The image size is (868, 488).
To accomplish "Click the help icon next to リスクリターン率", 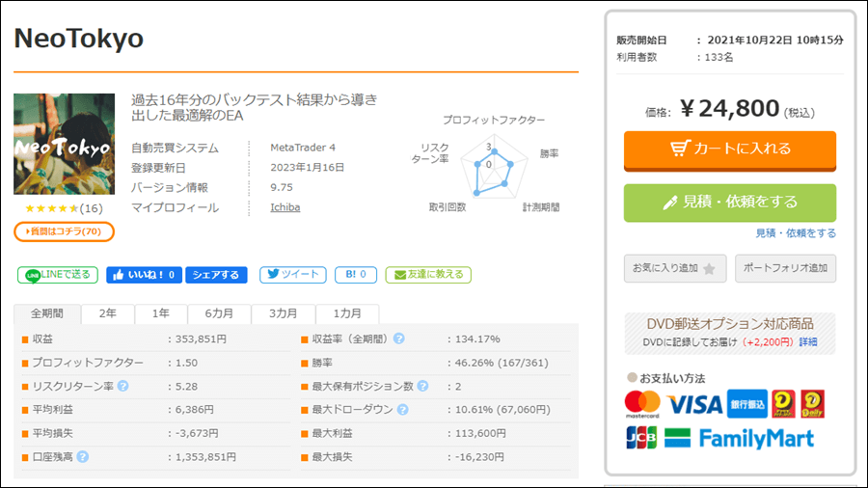I will click(123, 386).
